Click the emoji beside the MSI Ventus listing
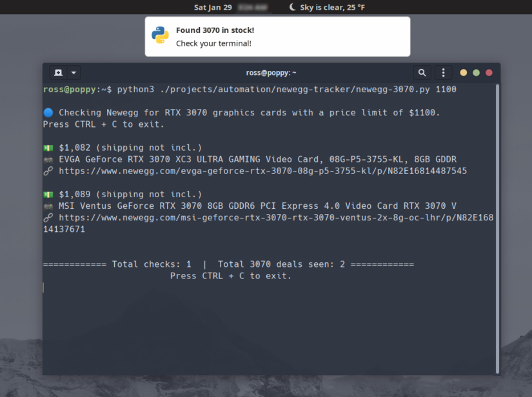Image resolution: width=532 pixels, height=397 pixels. [48, 206]
